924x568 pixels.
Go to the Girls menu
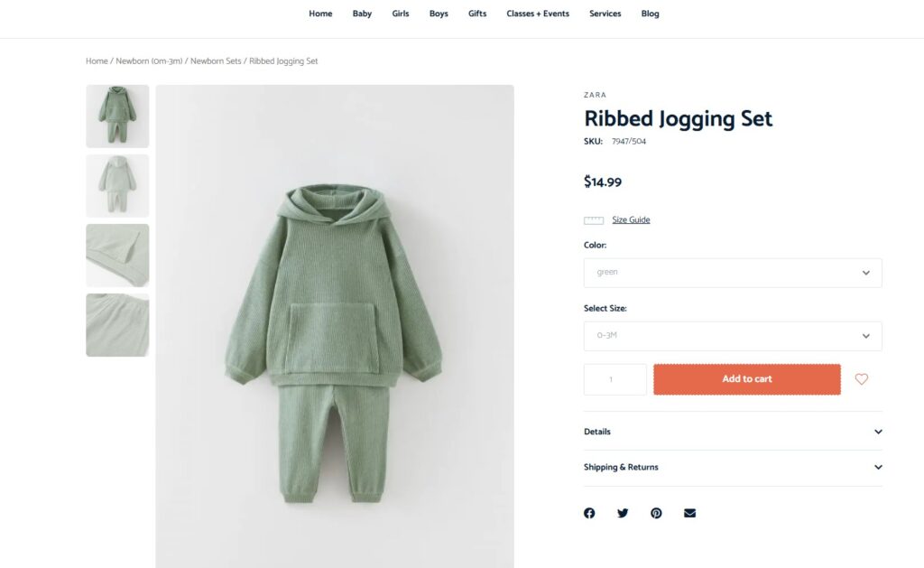401,14
